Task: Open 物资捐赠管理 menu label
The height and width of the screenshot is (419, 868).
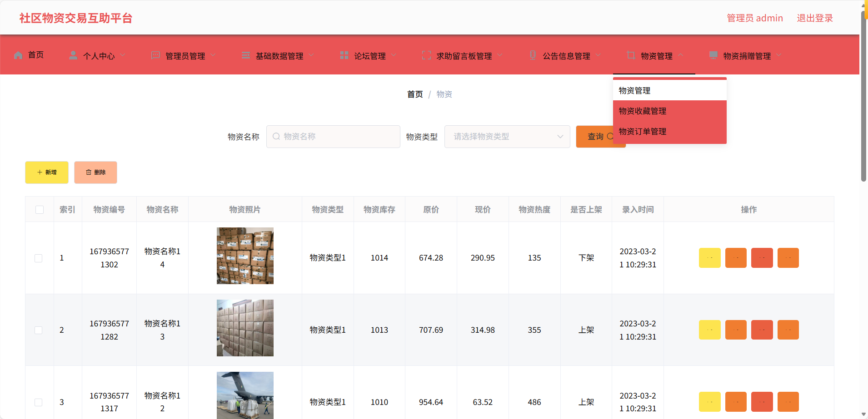Action: tap(747, 56)
